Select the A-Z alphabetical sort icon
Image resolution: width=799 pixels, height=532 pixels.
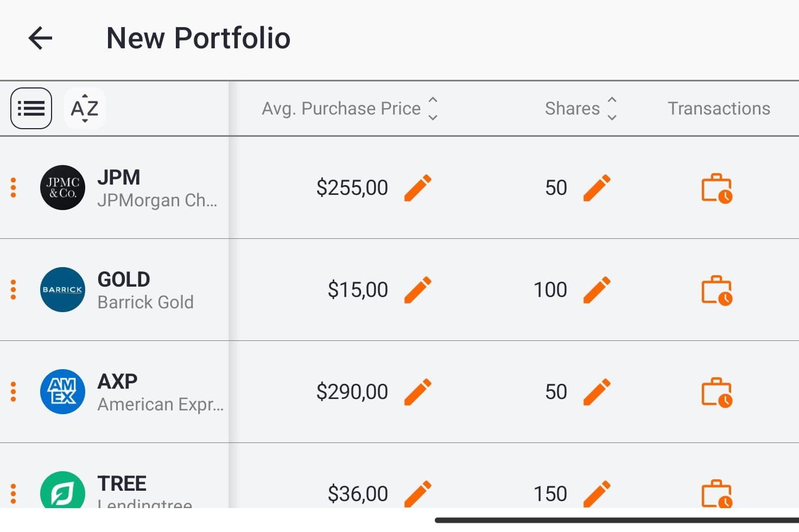pos(84,108)
